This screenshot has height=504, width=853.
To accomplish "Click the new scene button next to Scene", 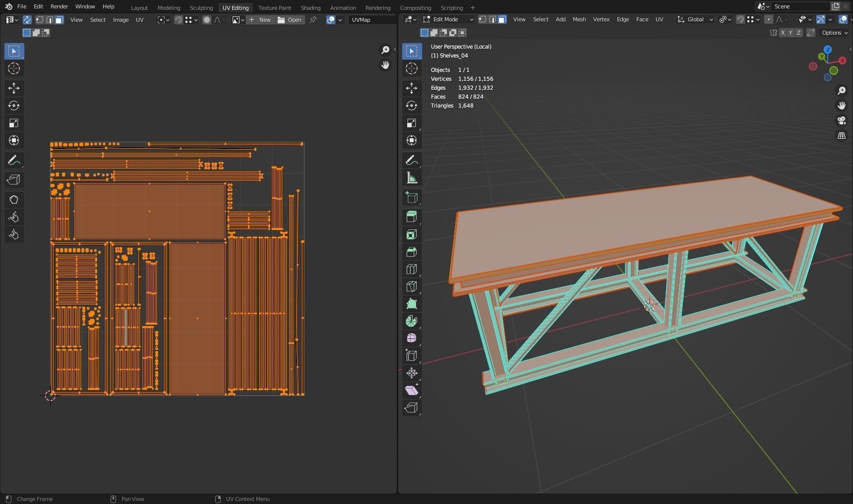I will 836,6.
